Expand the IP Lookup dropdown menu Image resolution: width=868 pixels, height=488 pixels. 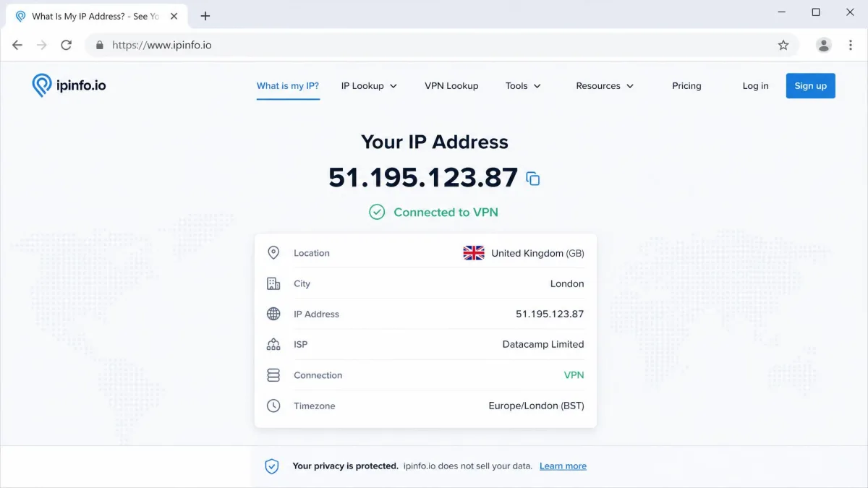point(369,85)
